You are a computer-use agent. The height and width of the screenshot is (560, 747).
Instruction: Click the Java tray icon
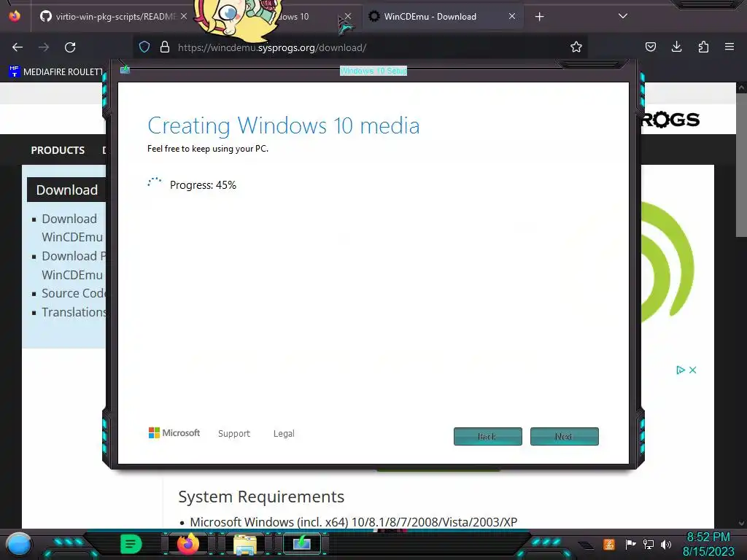coord(609,544)
